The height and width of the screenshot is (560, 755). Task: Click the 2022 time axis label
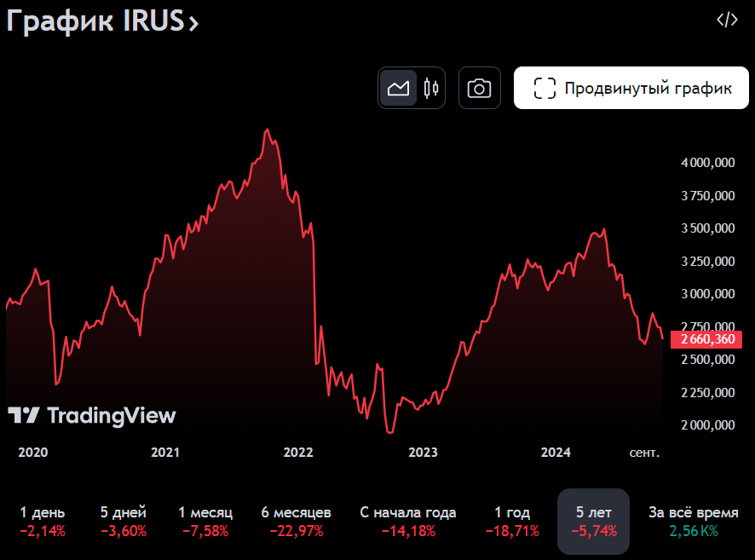click(x=298, y=453)
